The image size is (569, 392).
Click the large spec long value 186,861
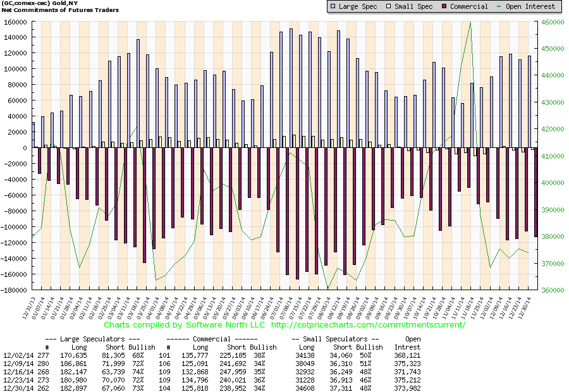[74, 364]
